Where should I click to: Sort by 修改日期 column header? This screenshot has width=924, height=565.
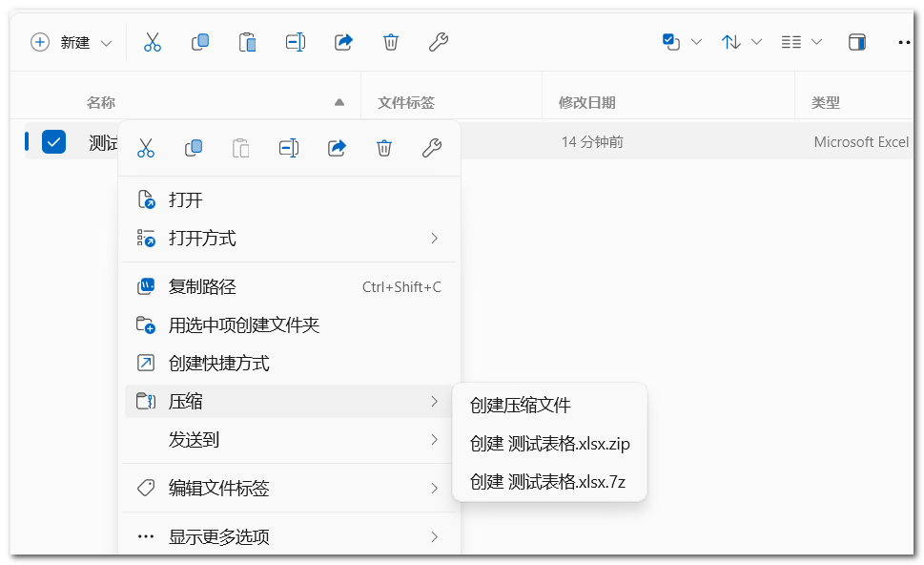tap(586, 102)
